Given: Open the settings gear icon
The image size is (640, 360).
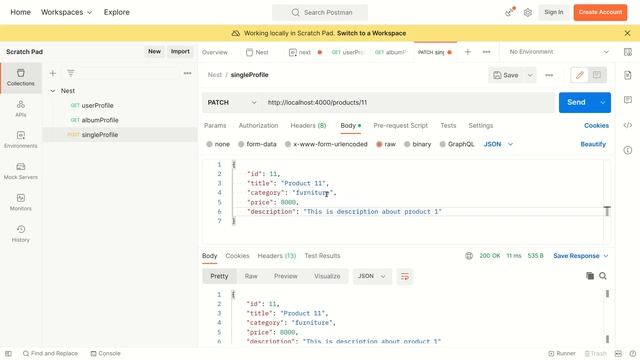Looking at the screenshot, I should (528, 12).
